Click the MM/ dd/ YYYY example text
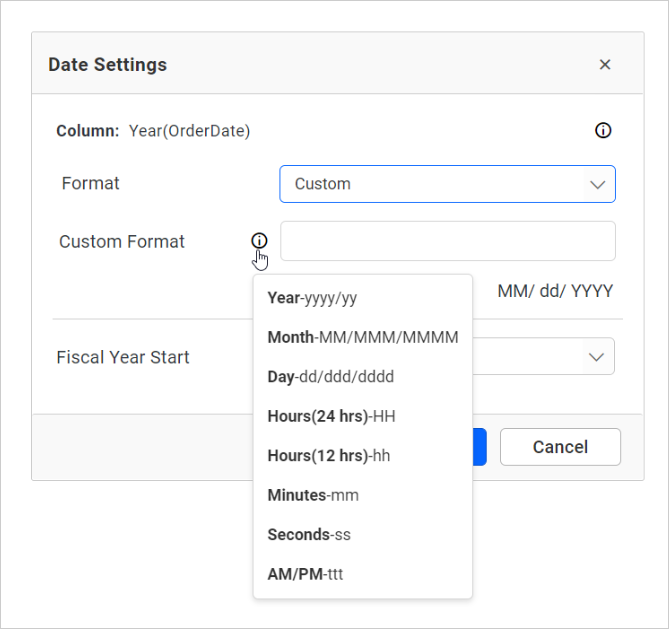 coord(555,291)
